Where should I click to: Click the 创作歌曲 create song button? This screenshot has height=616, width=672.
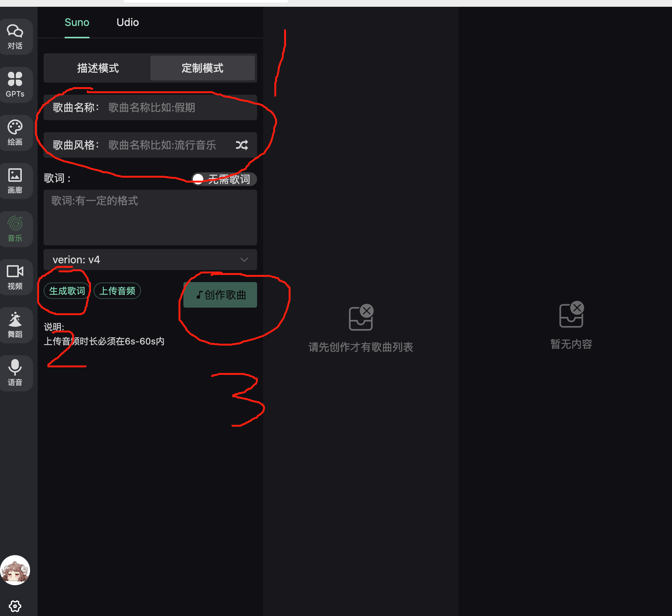220,295
